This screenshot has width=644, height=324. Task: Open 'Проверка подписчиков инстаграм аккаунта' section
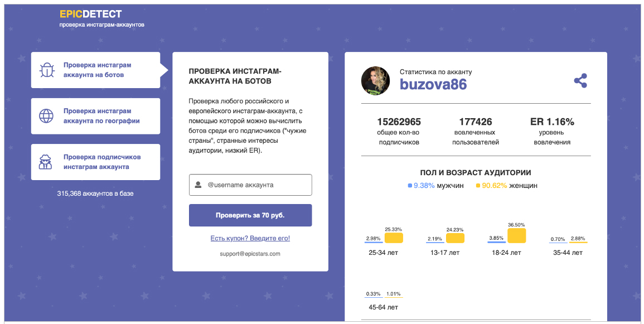coord(96,162)
